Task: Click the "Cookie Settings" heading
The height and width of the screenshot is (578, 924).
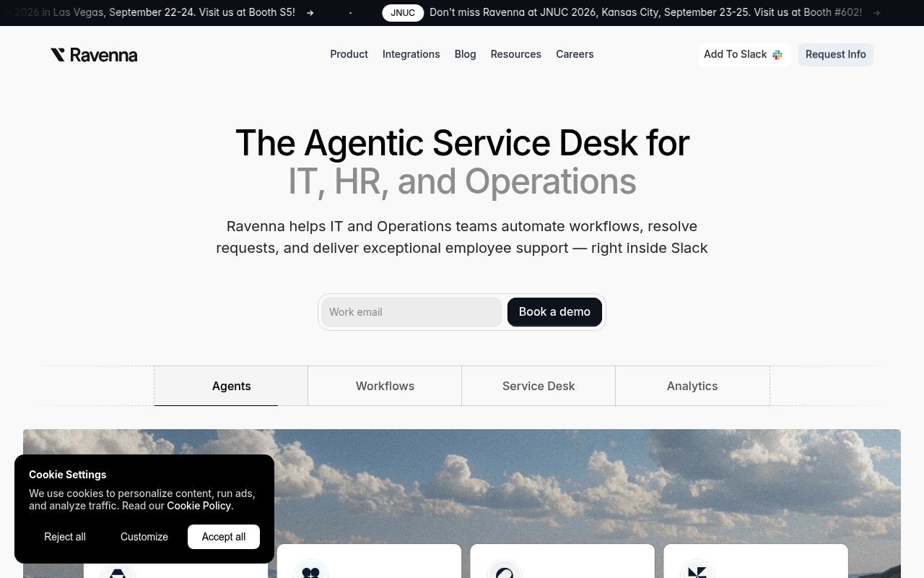Action: point(68,475)
